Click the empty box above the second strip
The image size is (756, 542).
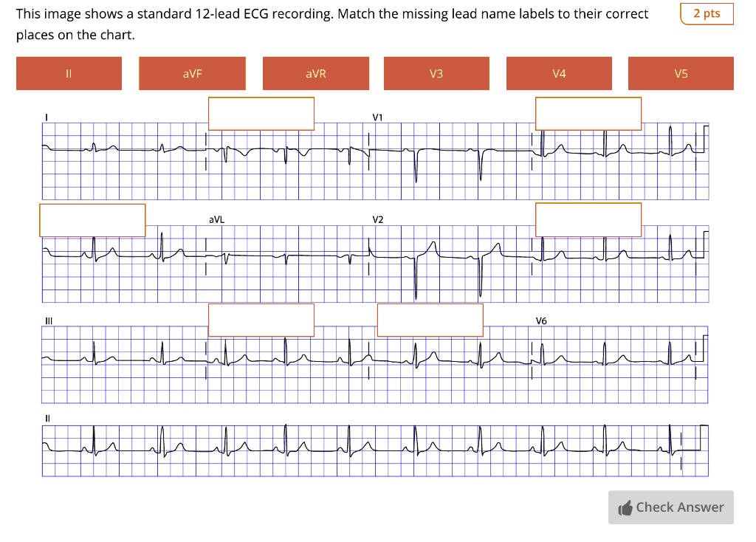click(x=92, y=219)
